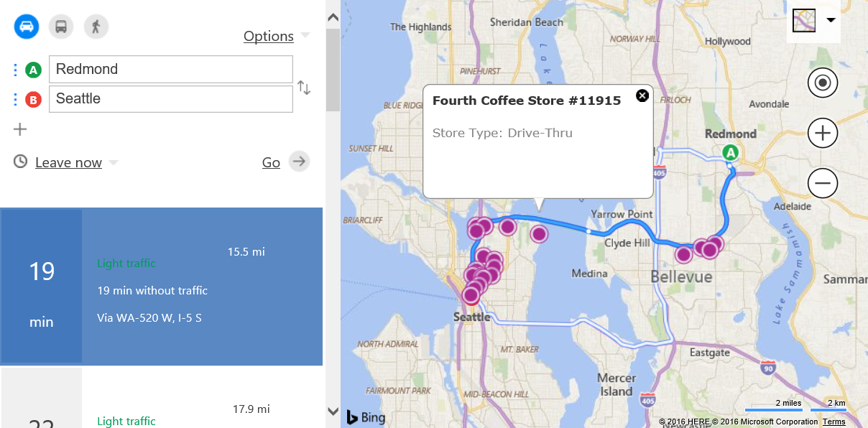This screenshot has width=868, height=428.
Task: Open the Leave now time dropdown
Action: pos(76,162)
